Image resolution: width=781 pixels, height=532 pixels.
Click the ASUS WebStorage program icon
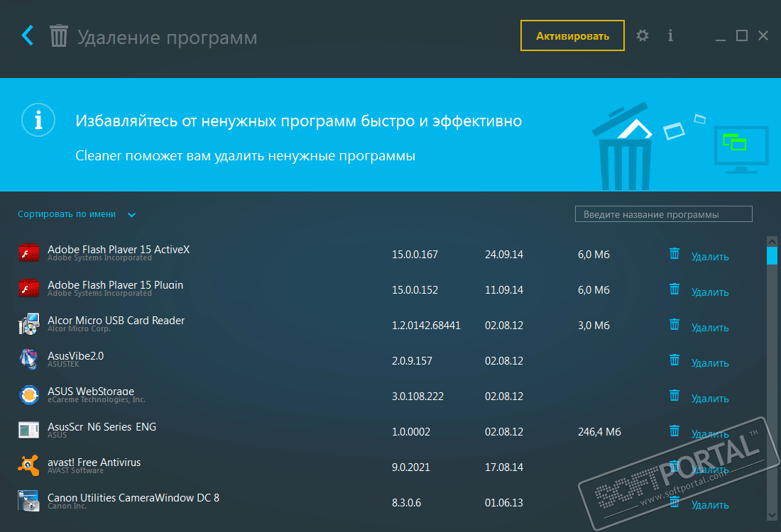click(x=29, y=394)
